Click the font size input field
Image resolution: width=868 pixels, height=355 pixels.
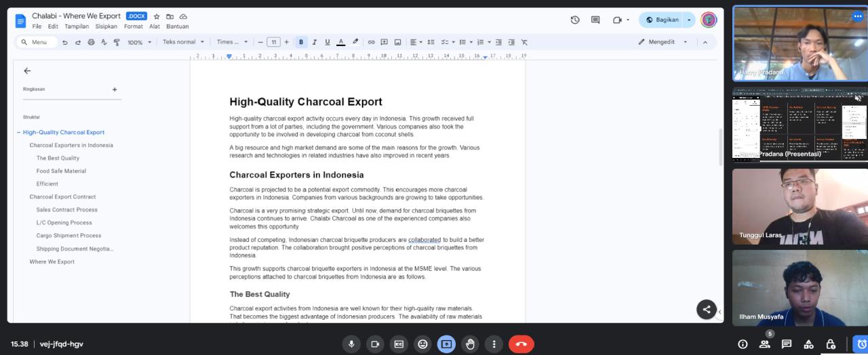tap(273, 42)
